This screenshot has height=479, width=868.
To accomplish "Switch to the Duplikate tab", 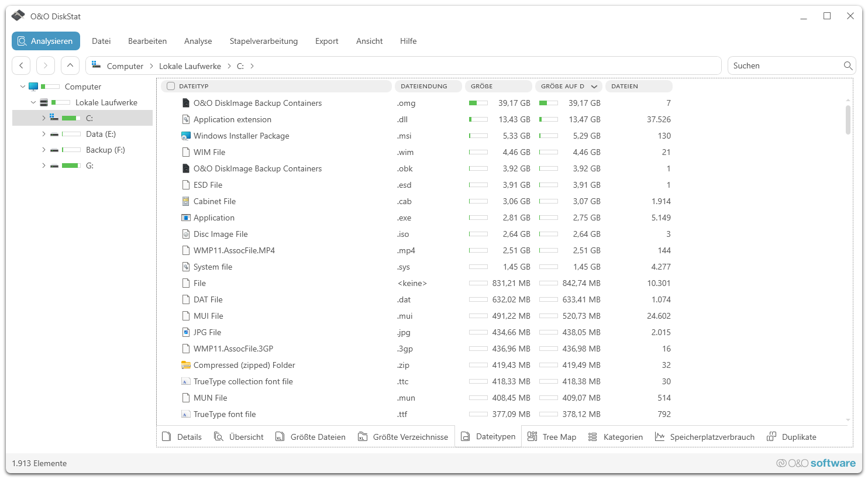I will (x=791, y=437).
